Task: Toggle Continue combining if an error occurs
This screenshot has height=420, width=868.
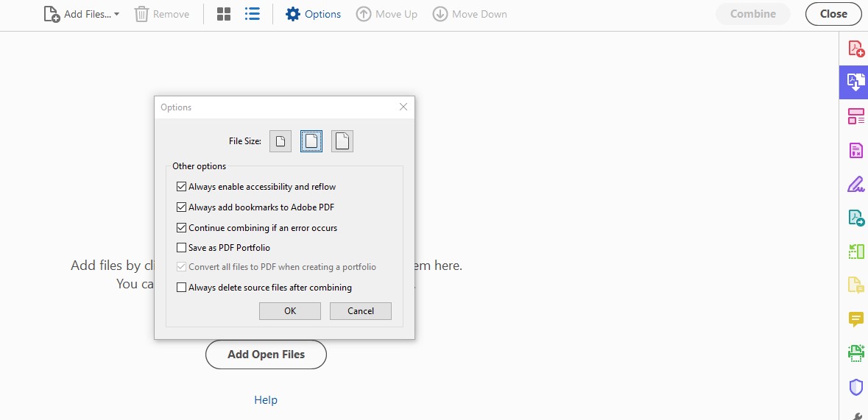Action: tap(181, 227)
